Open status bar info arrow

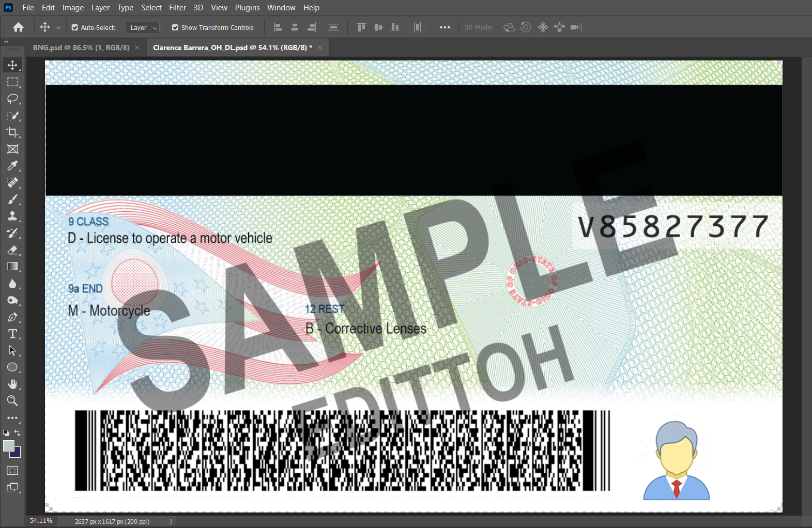[171, 521]
